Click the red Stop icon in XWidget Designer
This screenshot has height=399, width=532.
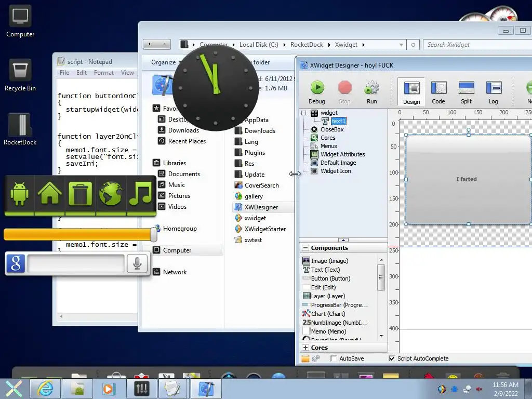point(345,87)
